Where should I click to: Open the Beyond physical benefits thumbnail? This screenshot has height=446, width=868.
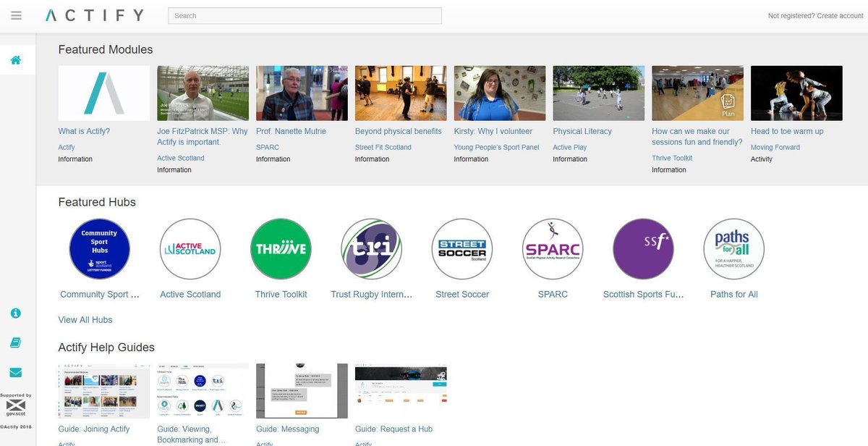[401, 93]
